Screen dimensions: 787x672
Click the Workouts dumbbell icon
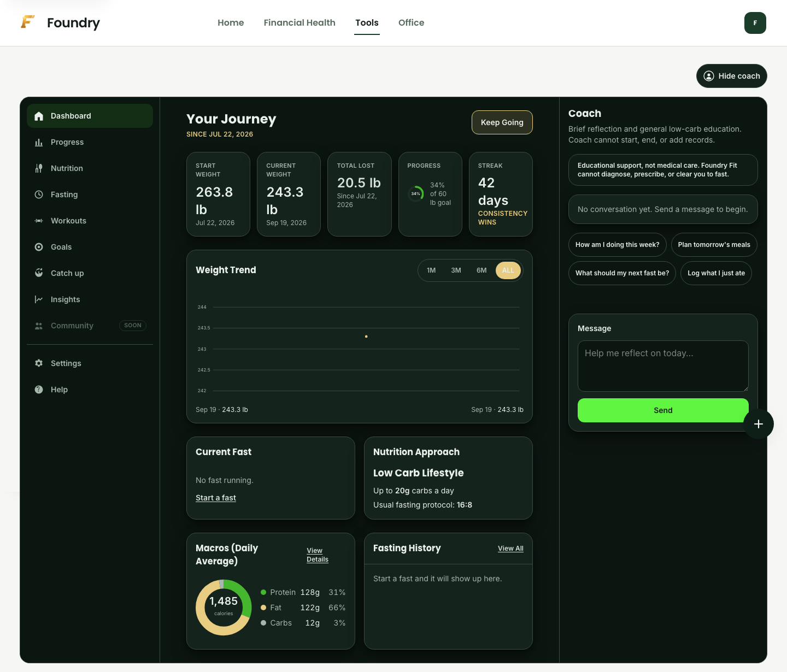click(39, 221)
